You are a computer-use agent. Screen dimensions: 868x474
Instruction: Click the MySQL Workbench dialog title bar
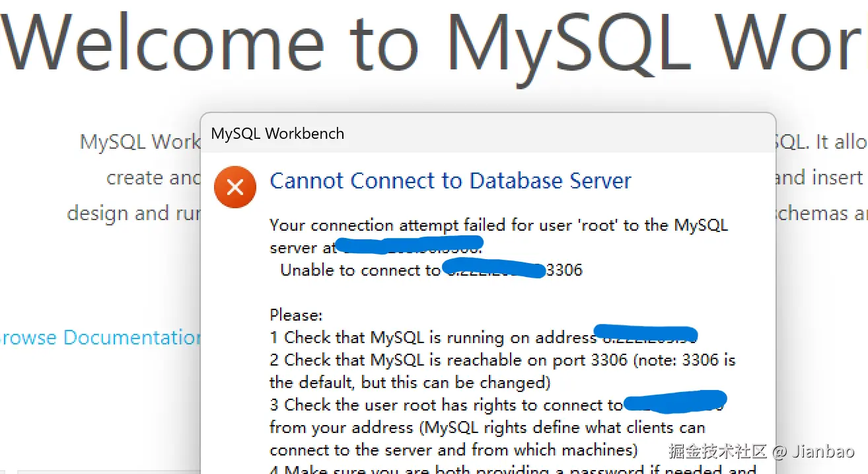tap(488, 134)
